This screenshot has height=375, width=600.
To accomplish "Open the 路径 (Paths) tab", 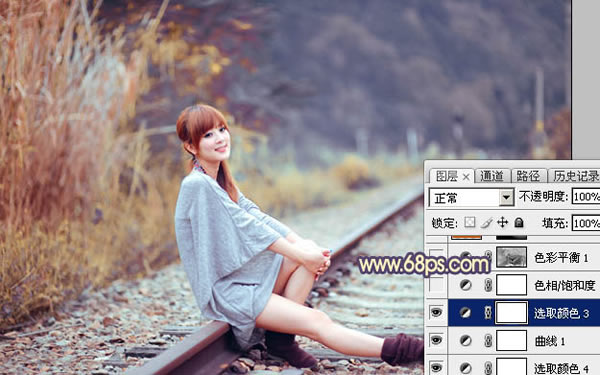I will tap(528, 176).
